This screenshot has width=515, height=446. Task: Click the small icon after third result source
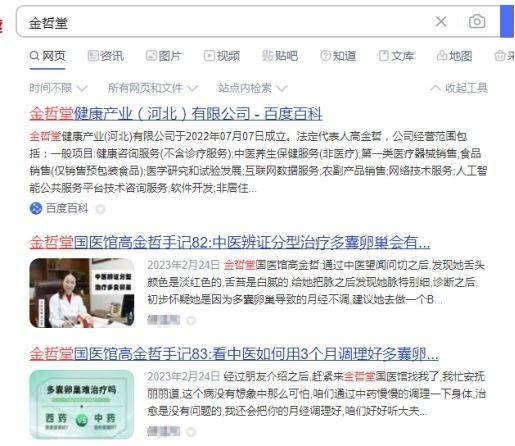tap(191, 432)
